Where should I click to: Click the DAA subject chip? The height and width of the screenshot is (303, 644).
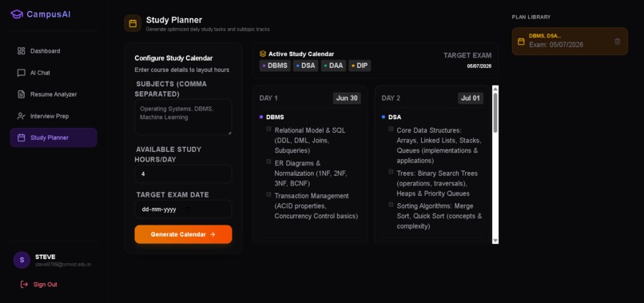click(x=333, y=66)
